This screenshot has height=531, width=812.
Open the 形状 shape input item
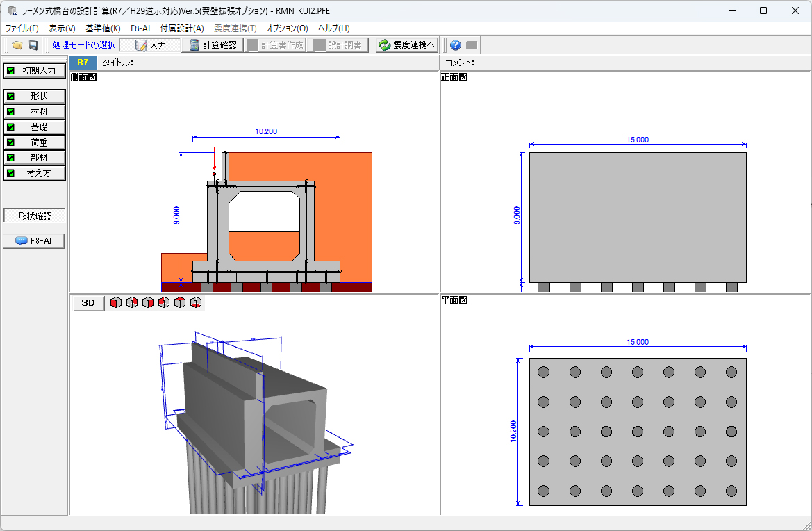point(35,97)
